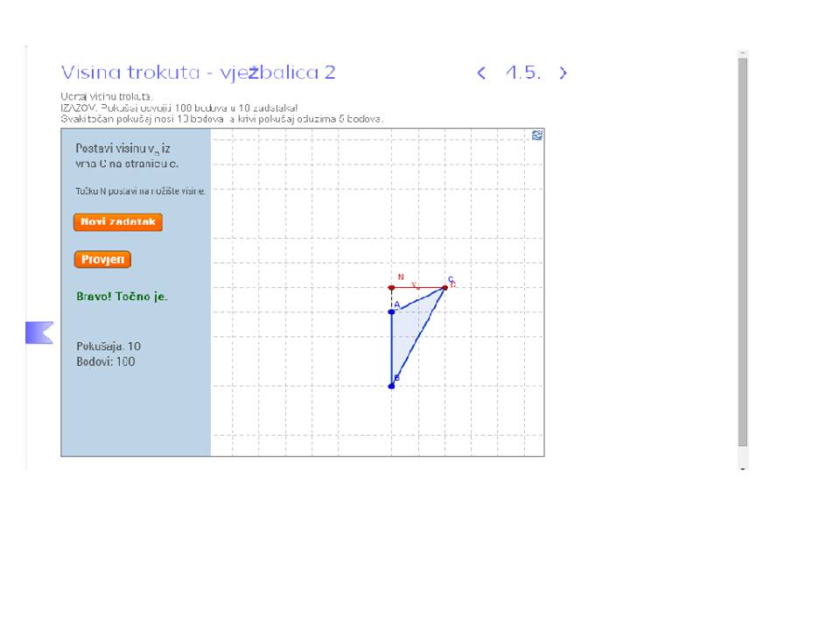Select vertex C of the triangle

click(444, 287)
